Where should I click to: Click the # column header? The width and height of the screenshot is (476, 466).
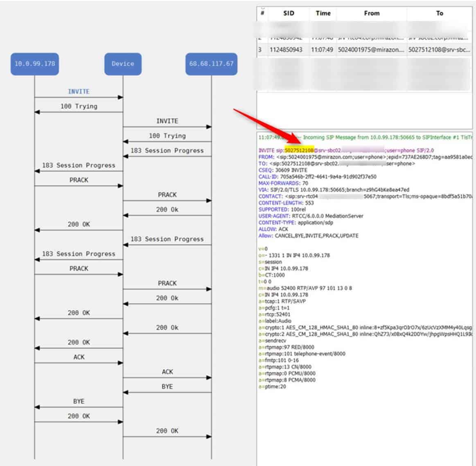[263, 14]
